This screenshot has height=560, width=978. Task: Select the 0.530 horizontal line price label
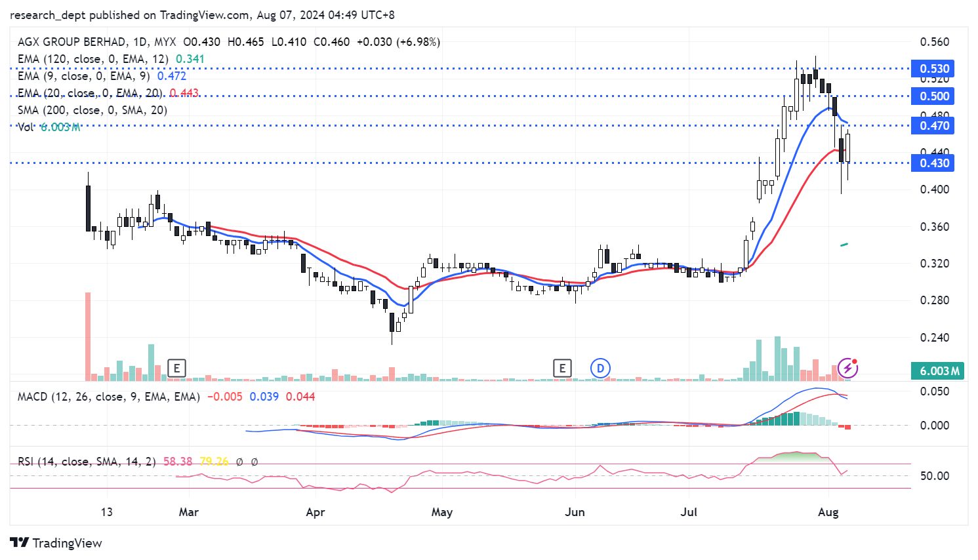click(x=933, y=69)
